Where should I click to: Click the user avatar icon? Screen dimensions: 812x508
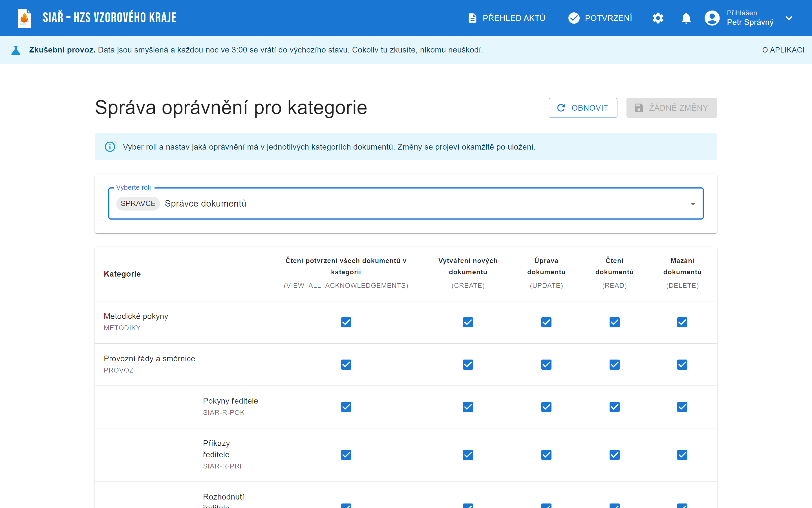[712, 18]
